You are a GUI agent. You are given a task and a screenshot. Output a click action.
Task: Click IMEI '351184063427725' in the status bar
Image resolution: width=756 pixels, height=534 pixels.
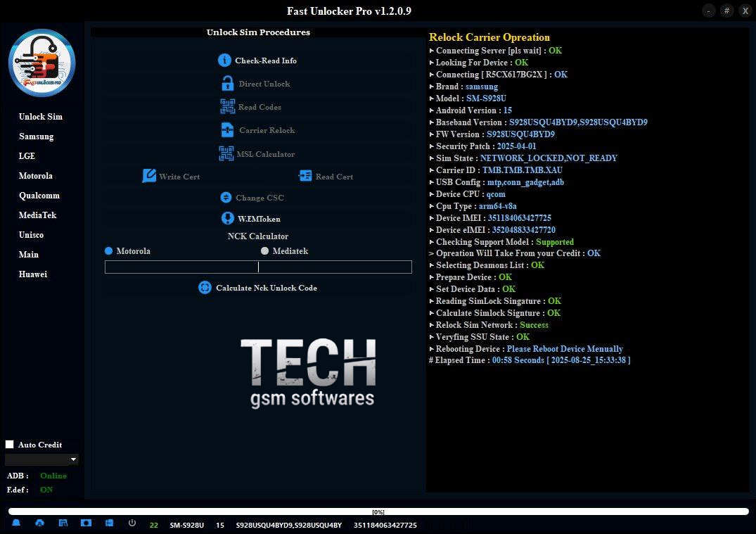[385, 525]
